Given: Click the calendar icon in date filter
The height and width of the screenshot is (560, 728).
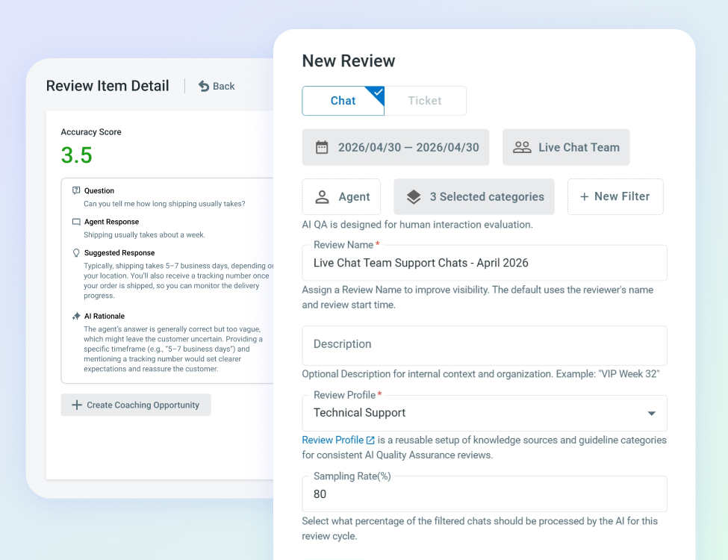Looking at the screenshot, I should click(322, 147).
